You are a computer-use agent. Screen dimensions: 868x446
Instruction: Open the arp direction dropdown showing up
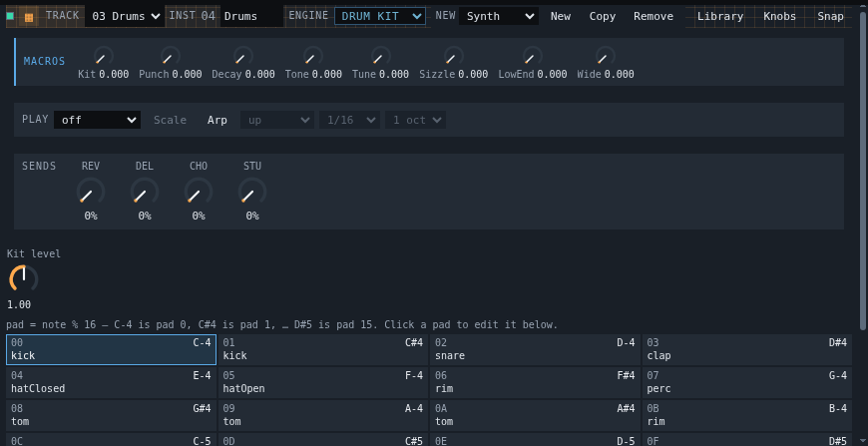(x=277, y=120)
